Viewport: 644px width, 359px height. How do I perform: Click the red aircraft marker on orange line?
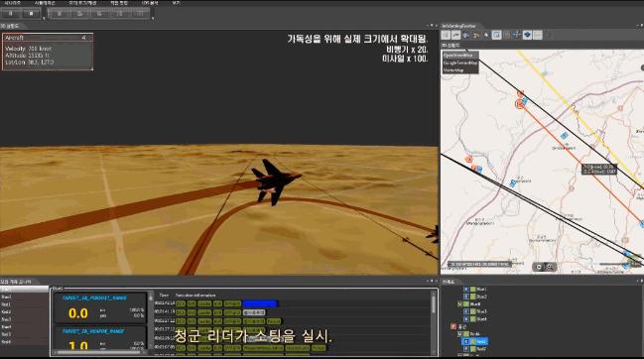tap(520, 104)
